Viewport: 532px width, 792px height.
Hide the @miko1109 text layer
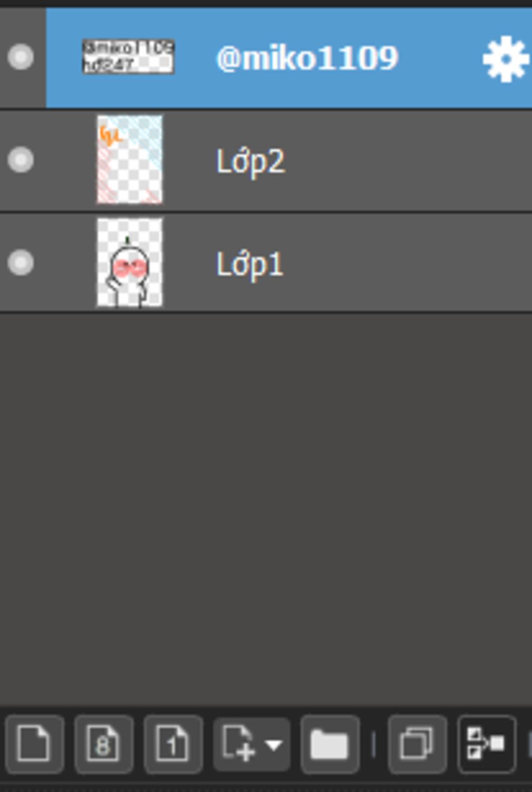click(x=21, y=57)
